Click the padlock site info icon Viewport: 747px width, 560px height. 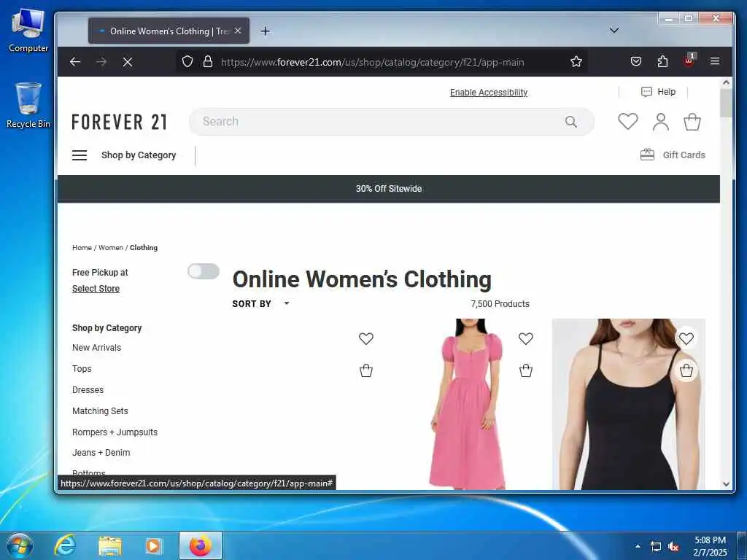click(x=208, y=61)
